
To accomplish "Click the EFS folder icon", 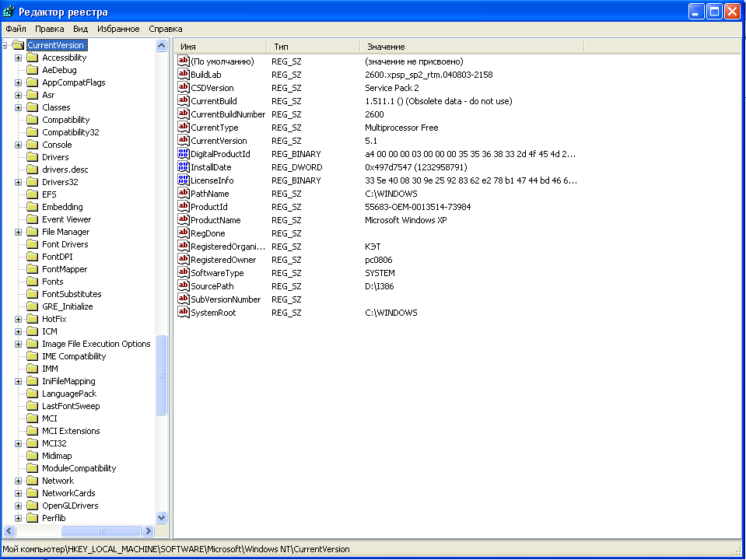I will click(33, 194).
